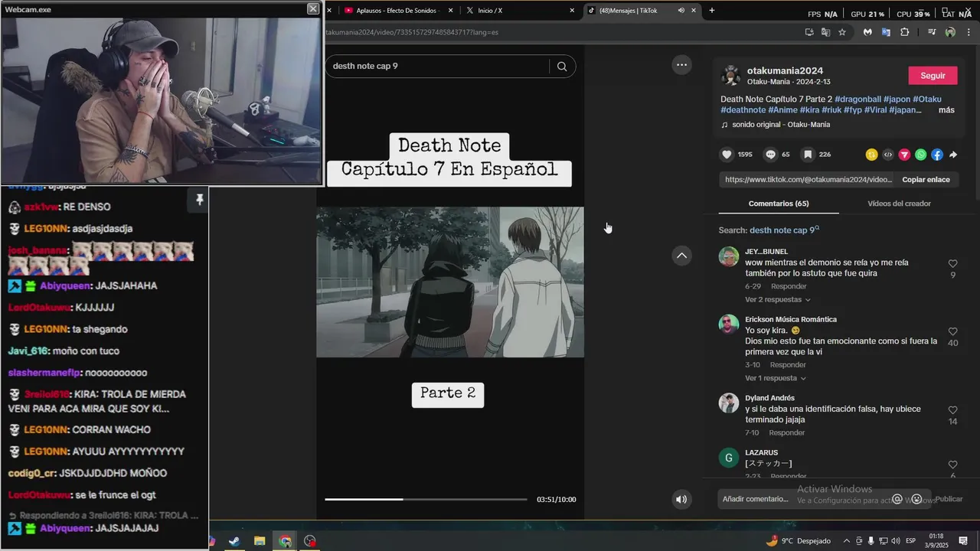
Task: Bookmark this page with the star icon
Action: point(842,32)
